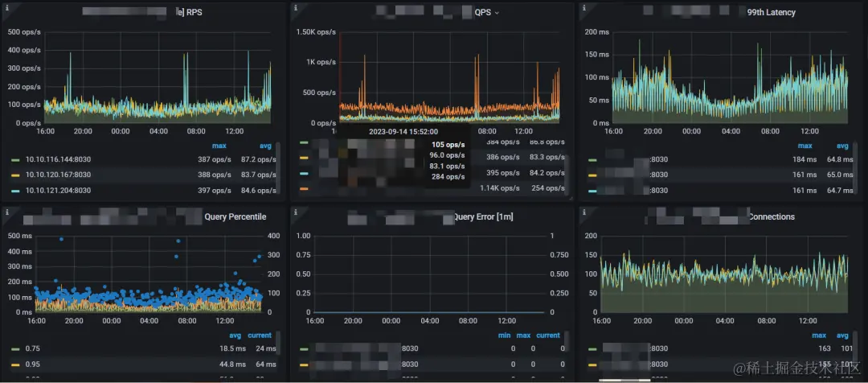Sort the 99th Latency legend by max
The image size is (868, 383).
click(805, 146)
